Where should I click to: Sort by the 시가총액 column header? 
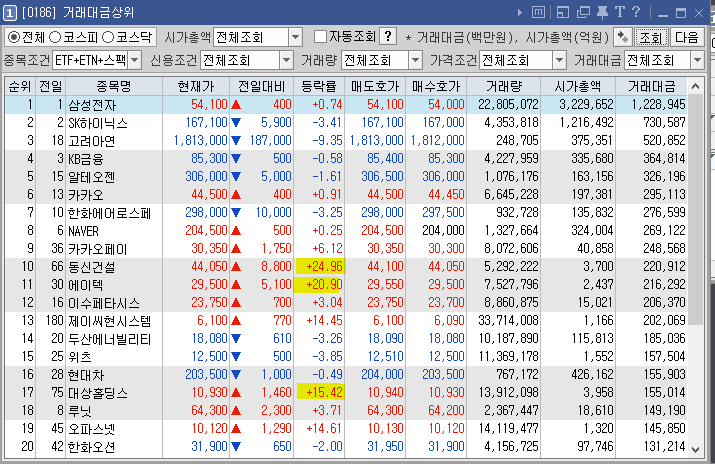(x=578, y=86)
